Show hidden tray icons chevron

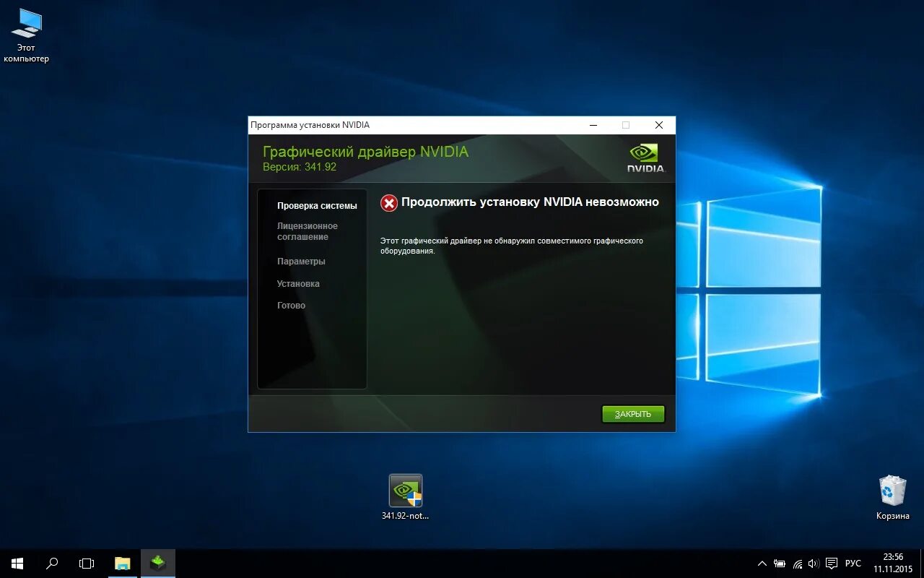(762, 564)
